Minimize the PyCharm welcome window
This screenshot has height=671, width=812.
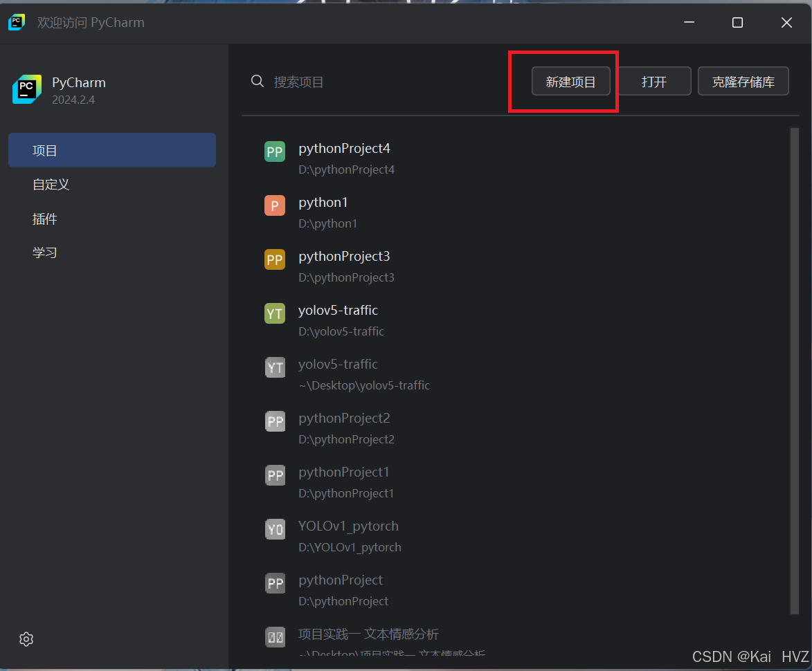689,22
